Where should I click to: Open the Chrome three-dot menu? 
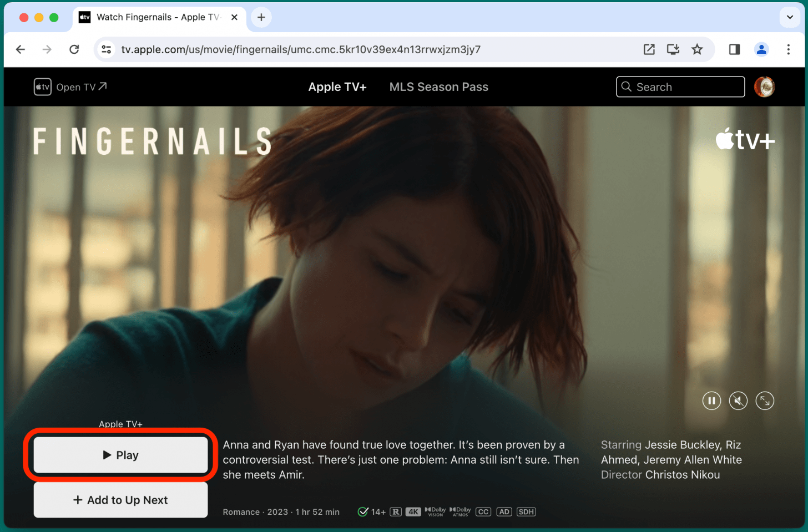point(788,49)
